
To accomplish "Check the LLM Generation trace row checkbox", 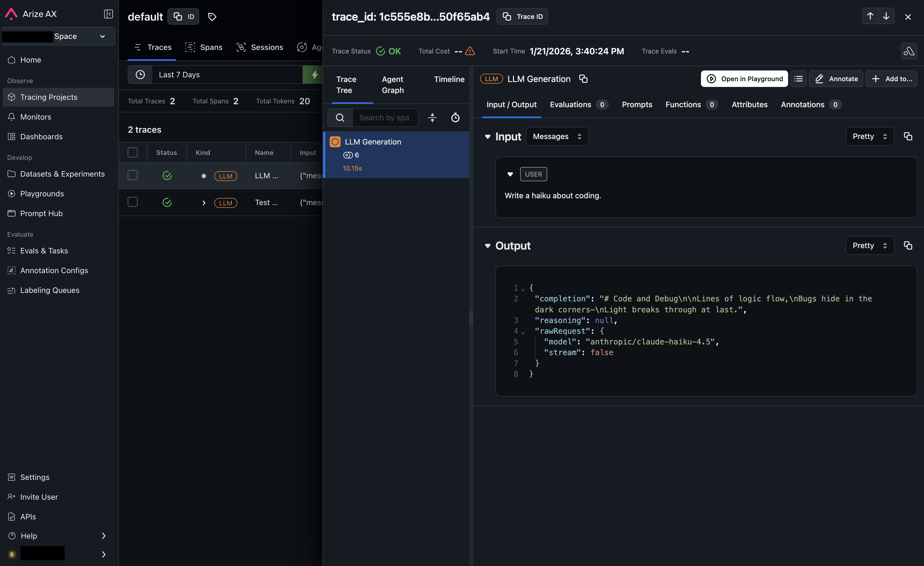I will [132, 175].
